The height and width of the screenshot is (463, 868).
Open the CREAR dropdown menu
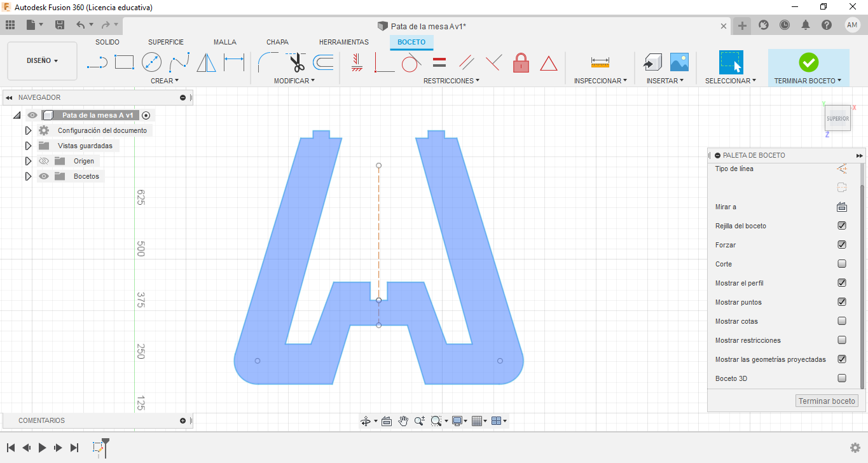point(165,81)
